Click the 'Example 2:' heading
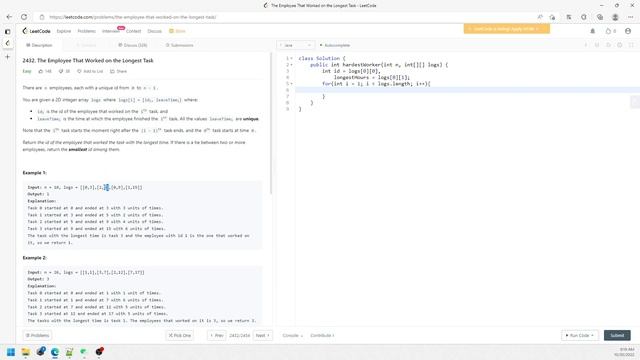The height and width of the screenshot is (360, 640). 35,258
